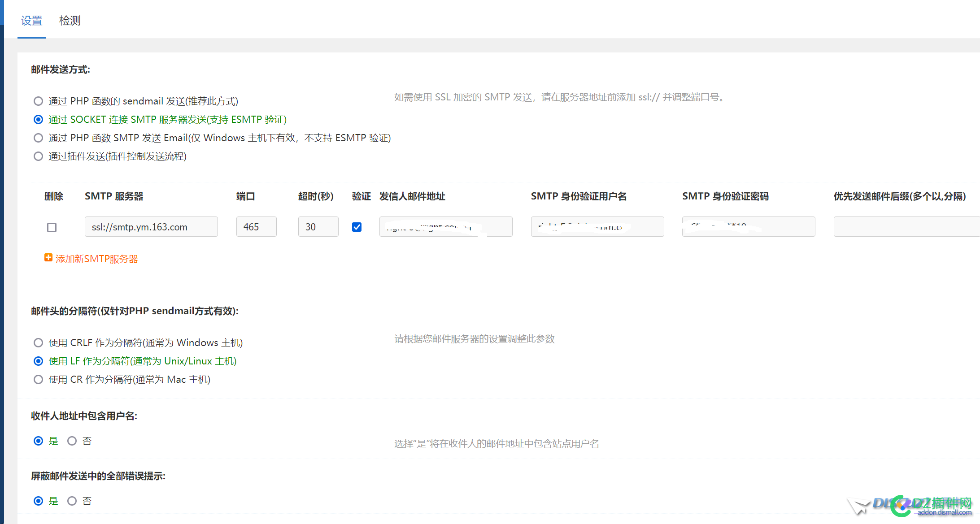Switch to the 检测 tab
Image resolution: width=980 pixels, height=524 pixels.
pyautogui.click(x=70, y=21)
